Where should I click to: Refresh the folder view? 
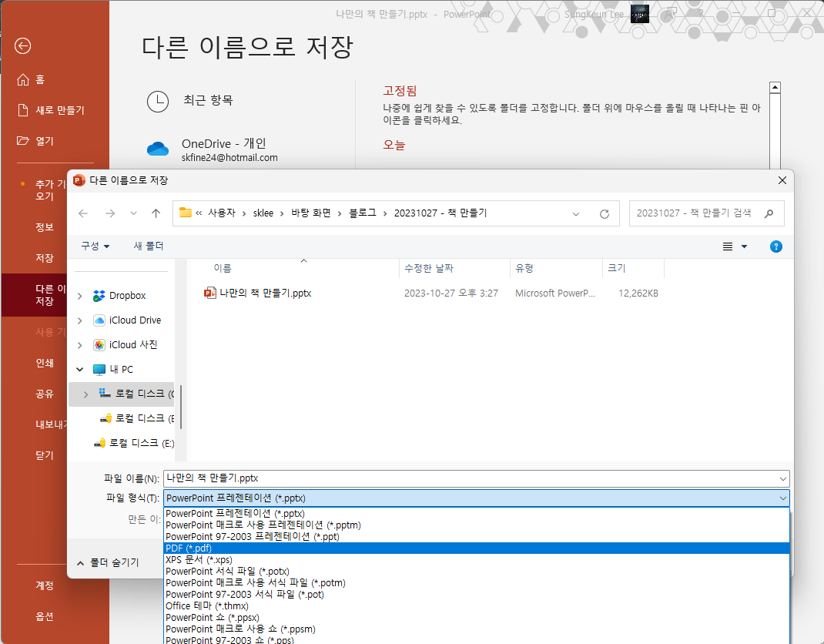pyautogui.click(x=605, y=213)
